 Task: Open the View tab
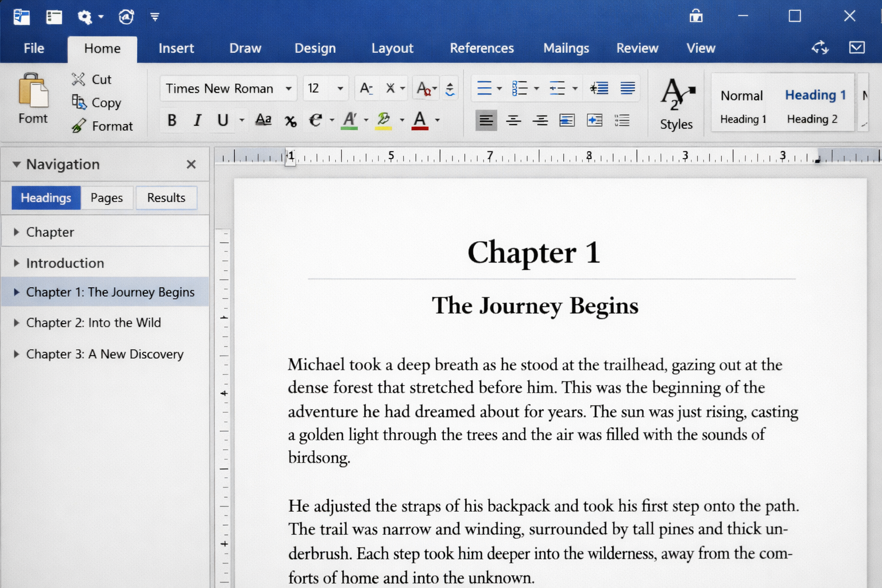pyautogui.click(x=701, y=48)
